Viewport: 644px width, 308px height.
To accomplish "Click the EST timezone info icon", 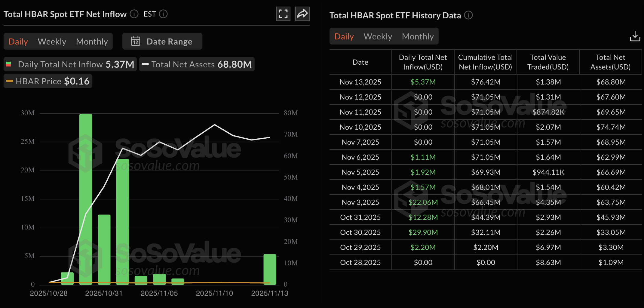I will [x=163, y=14].
